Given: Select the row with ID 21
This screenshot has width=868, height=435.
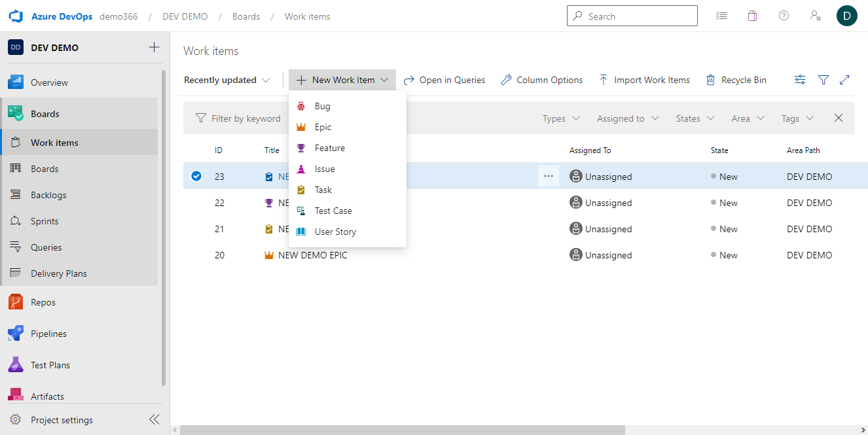Looking at the screenshot, I should tap(526, 229).
